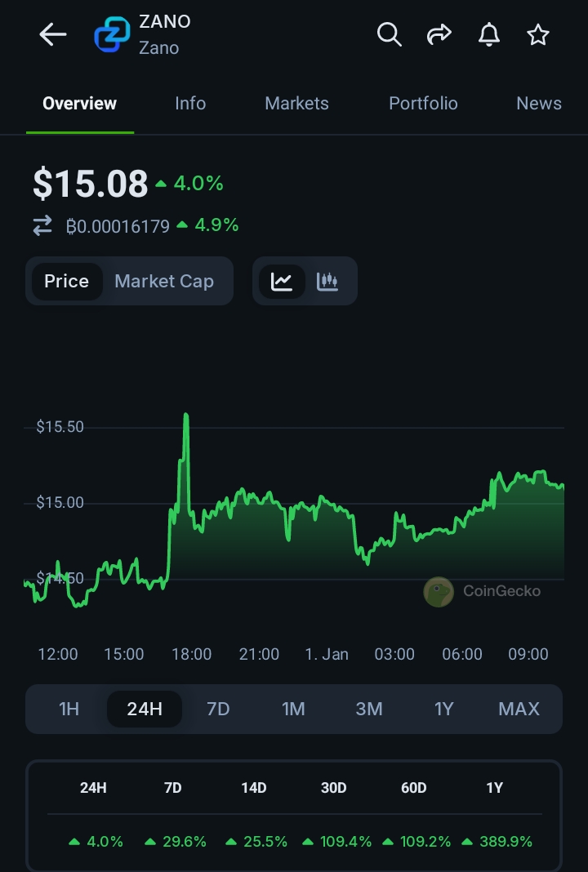Select 1Y chart range button
This screenshot has width=588, height=872.
(443, 709)
